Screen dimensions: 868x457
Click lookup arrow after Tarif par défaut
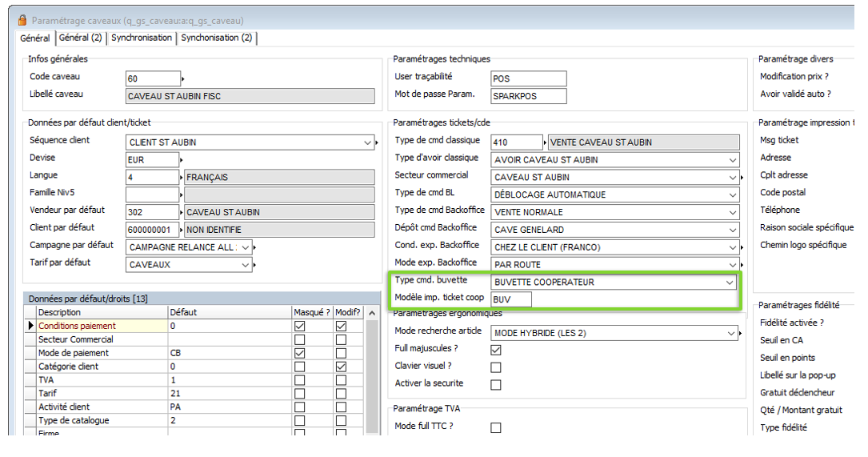[x=256, y=265]
